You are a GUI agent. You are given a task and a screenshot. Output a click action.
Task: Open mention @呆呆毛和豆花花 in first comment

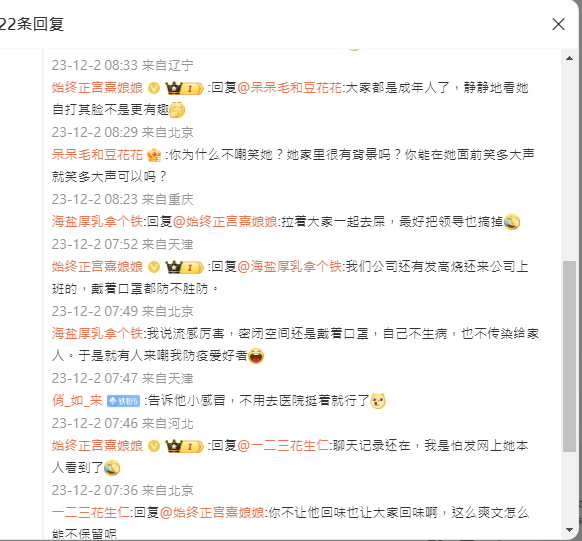point(289,88)
